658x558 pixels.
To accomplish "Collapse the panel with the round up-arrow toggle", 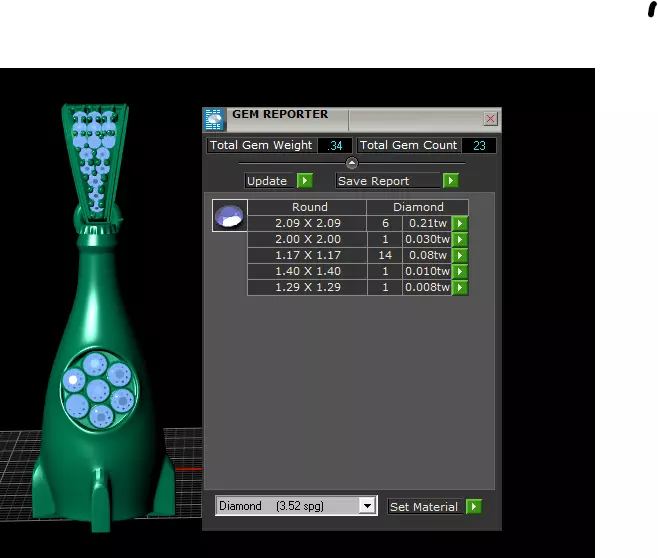I will point(352,163).
